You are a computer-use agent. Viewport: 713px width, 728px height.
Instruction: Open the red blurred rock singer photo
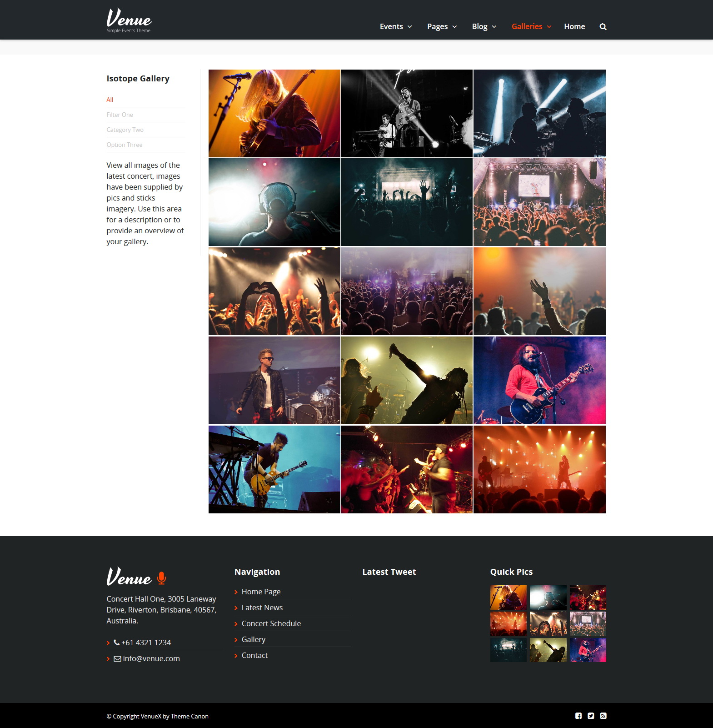[x=407, y=469]
